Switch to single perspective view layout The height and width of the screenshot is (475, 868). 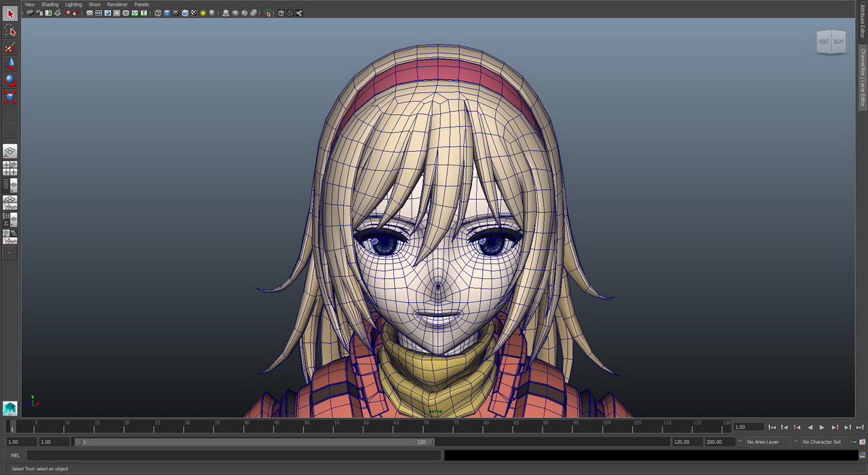click(x=10, y=151)
